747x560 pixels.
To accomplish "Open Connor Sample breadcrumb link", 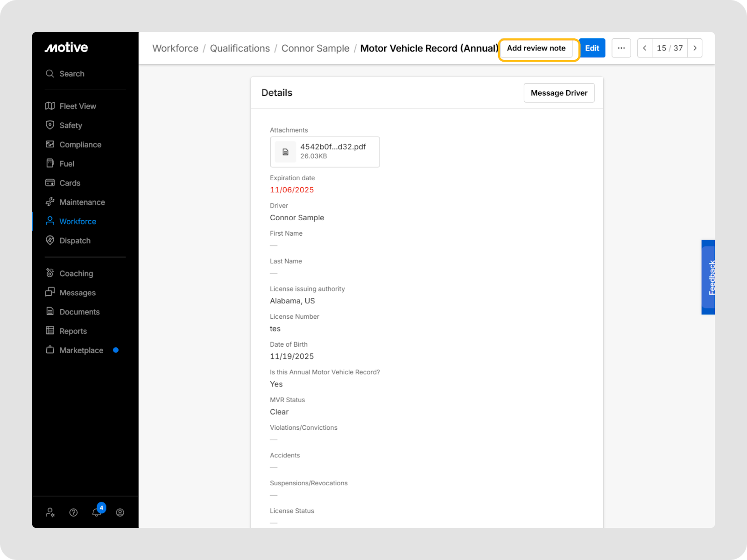I will [315, 49].
